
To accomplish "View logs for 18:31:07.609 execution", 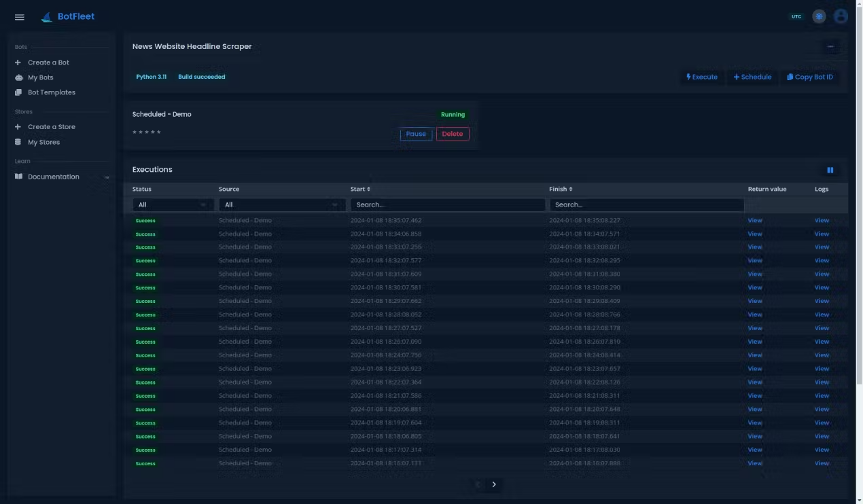I will 822,274.
